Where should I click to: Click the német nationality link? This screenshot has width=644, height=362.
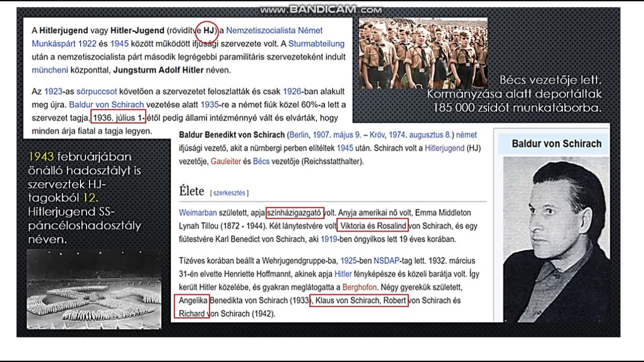coord(466,135)
